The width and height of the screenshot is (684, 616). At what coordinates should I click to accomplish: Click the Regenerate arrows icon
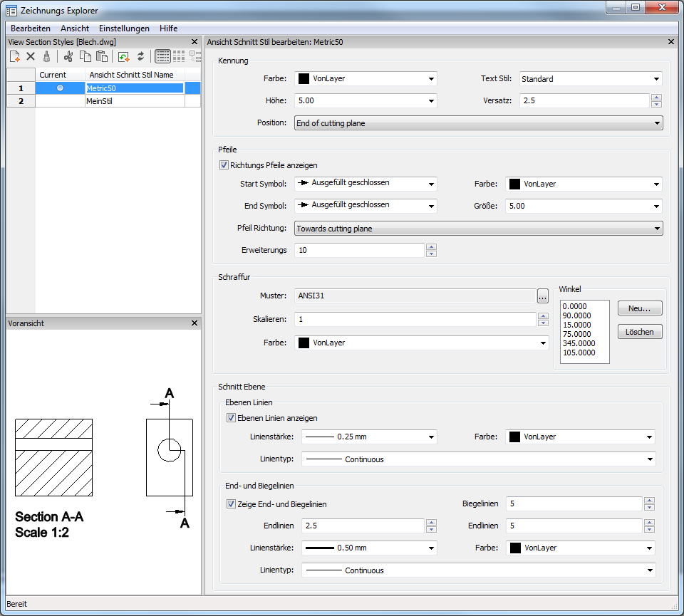pyautogui.click(x=140, y=56)
